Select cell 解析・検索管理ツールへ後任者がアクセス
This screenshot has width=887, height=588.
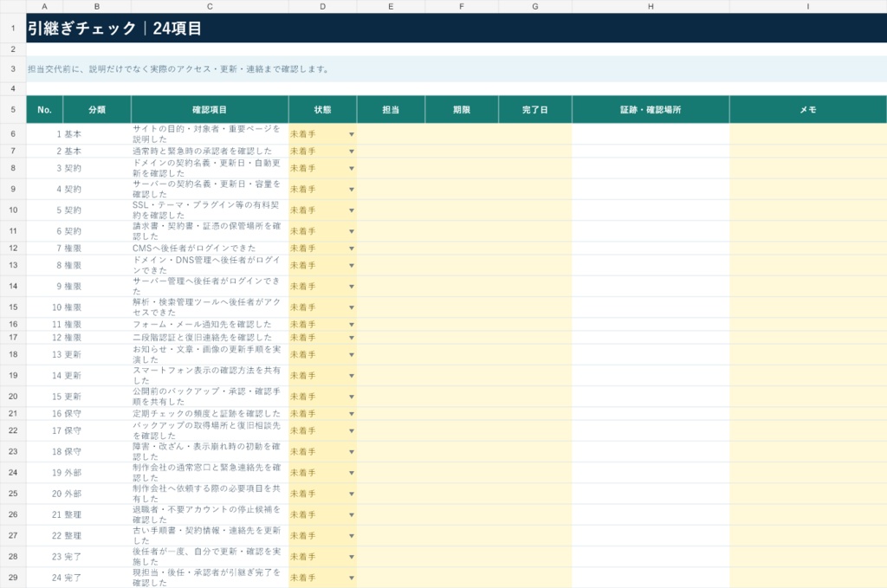tap(210, 307)
